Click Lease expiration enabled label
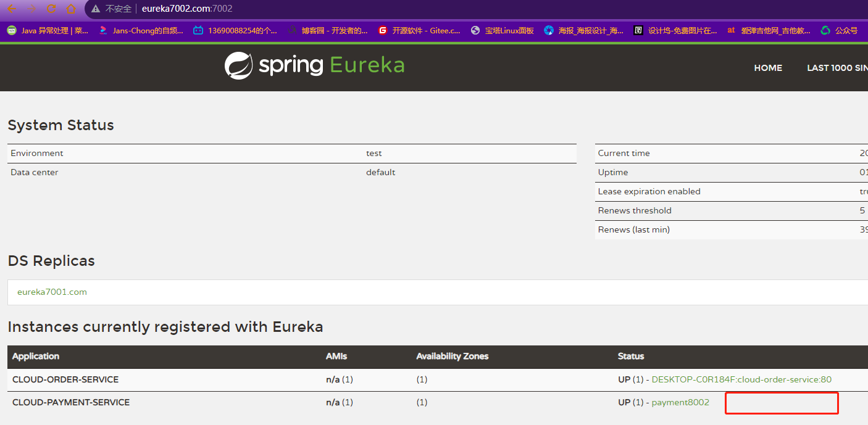This screenshot has height=425, width=868. [649, 191]
